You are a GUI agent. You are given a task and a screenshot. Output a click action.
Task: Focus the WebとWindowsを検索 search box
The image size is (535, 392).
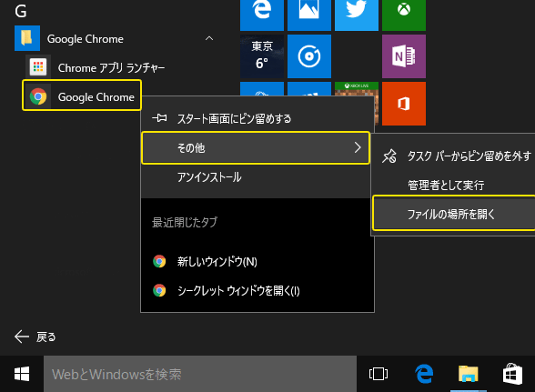(200, 374)
